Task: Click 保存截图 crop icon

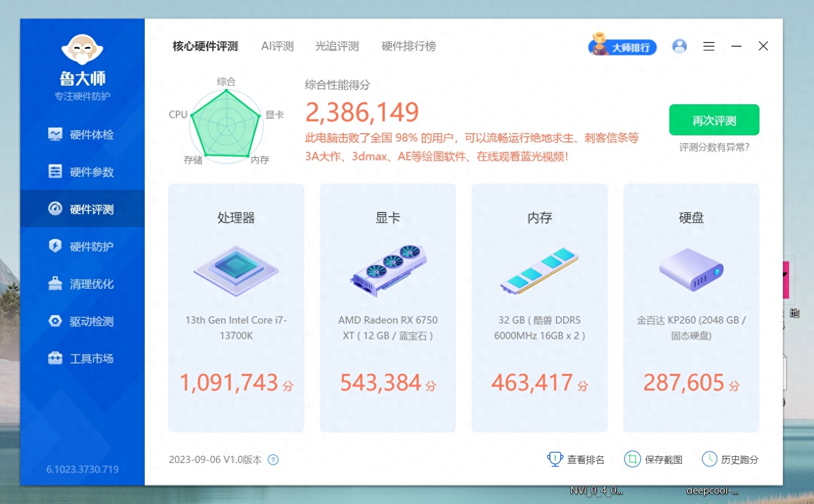Action: tap(632, 459)
